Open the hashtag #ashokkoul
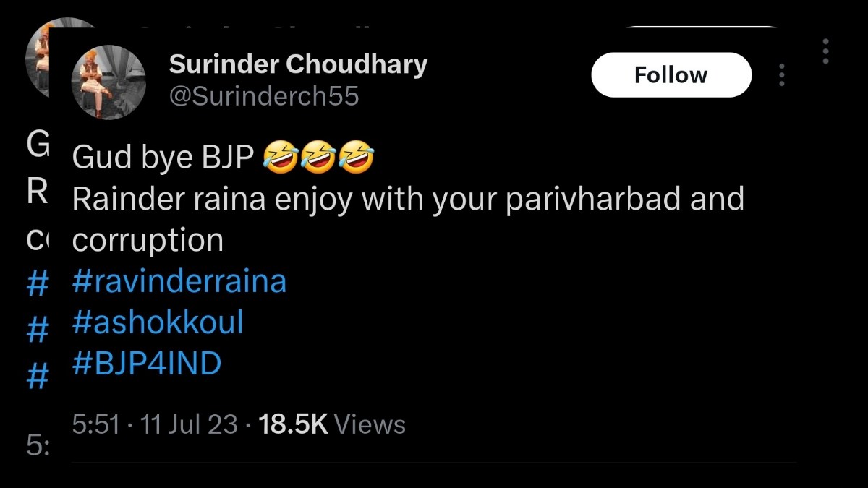Viewport: 868px width, 488px height. click(x=157, y=321)
